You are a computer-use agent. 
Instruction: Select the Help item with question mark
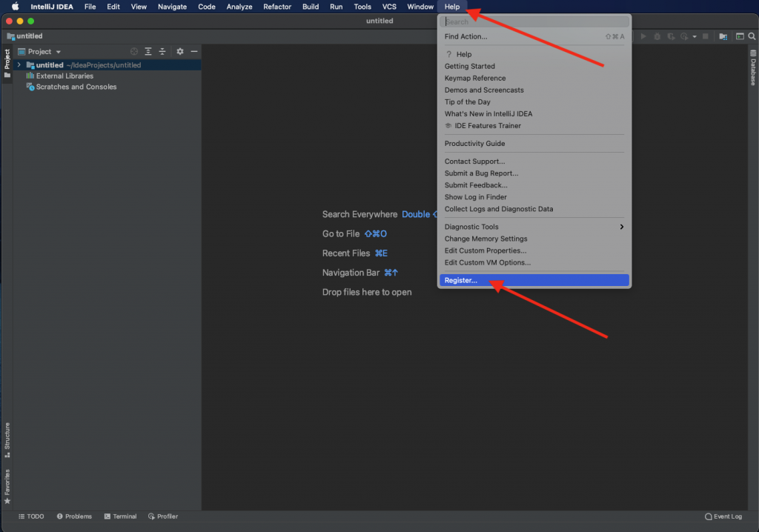click(534, 54)
